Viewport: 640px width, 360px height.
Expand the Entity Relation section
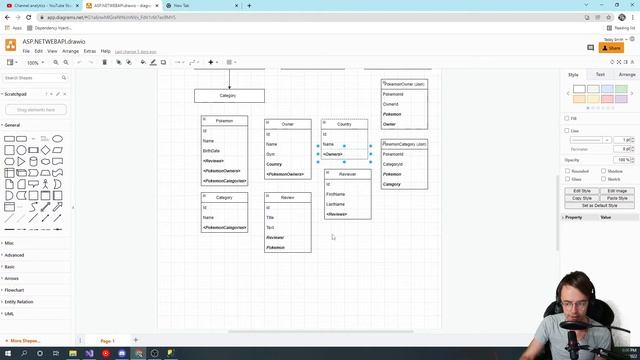click(18, 302)
